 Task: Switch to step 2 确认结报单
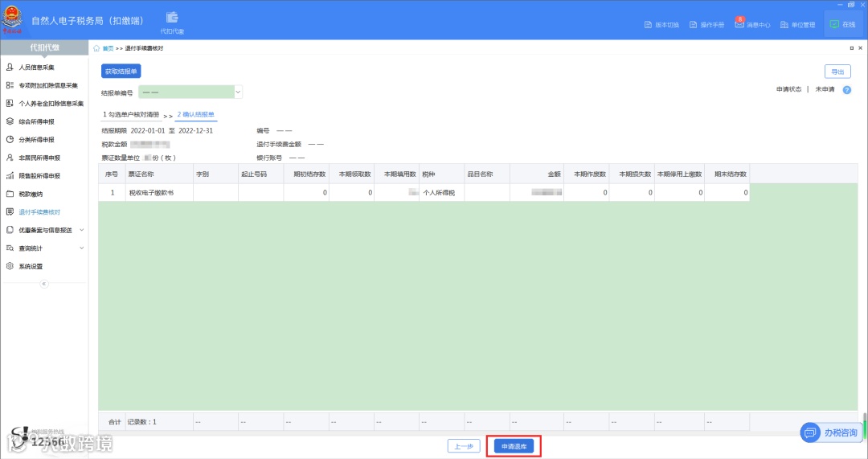(196, 115)
